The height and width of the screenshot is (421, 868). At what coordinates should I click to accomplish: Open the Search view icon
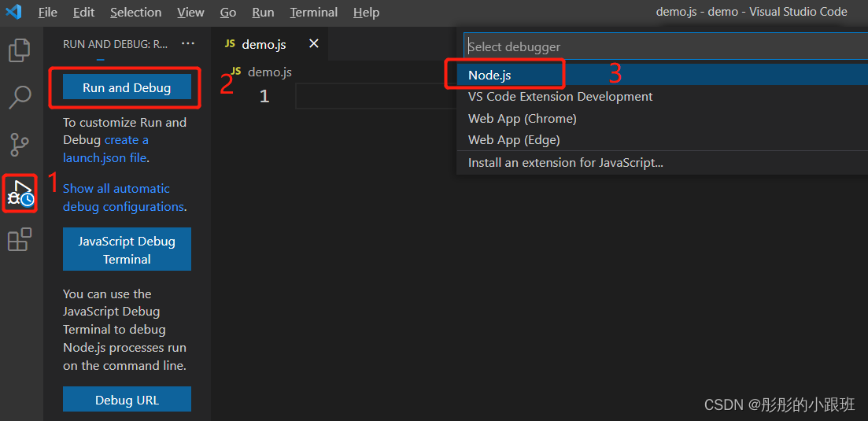click(x=20, y=98)
